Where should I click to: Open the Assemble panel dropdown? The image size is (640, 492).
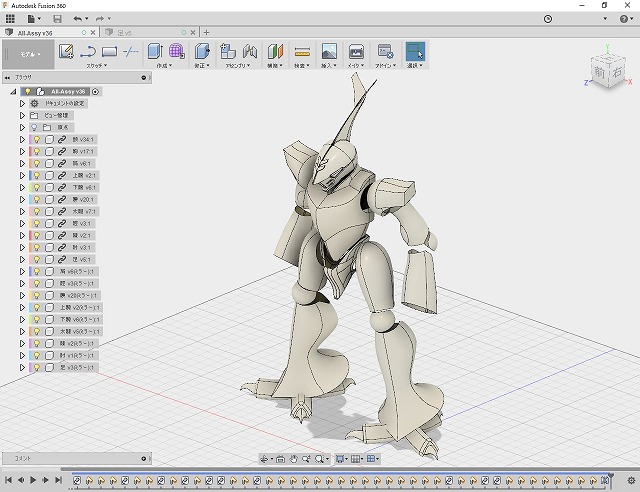(238, 65)
